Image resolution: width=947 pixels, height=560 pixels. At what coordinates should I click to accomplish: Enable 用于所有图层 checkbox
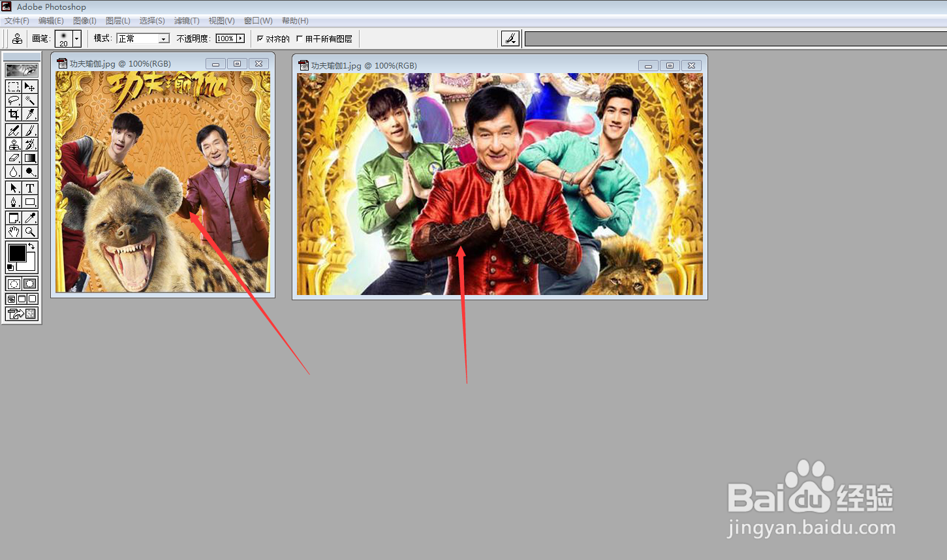300,39
